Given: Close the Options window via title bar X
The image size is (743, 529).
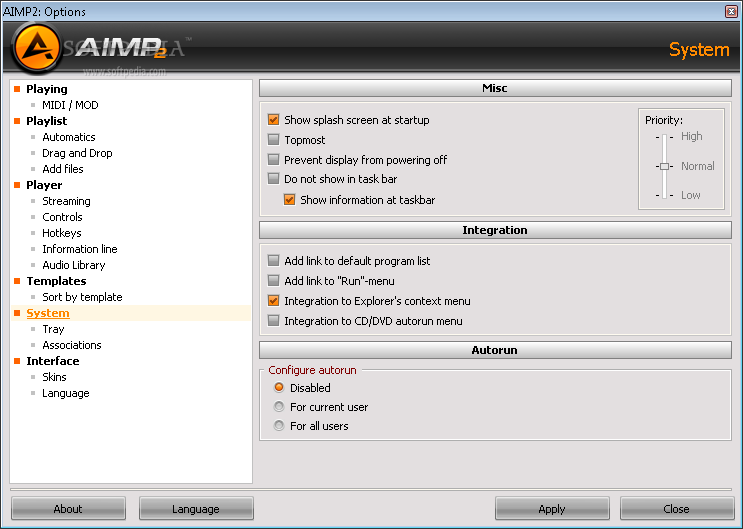Looking at the screenshot, I should pyautogui.click(x=731, y=11).
